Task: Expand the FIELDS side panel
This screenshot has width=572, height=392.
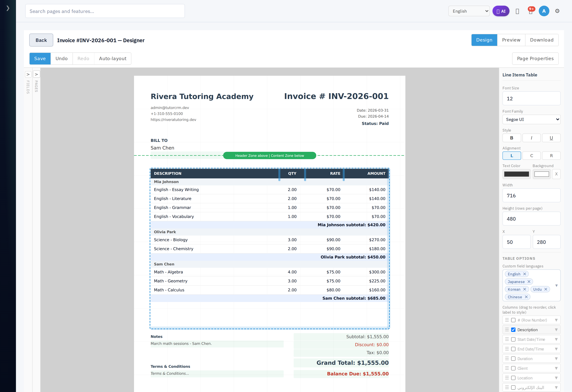Action: tap(28, 74)
